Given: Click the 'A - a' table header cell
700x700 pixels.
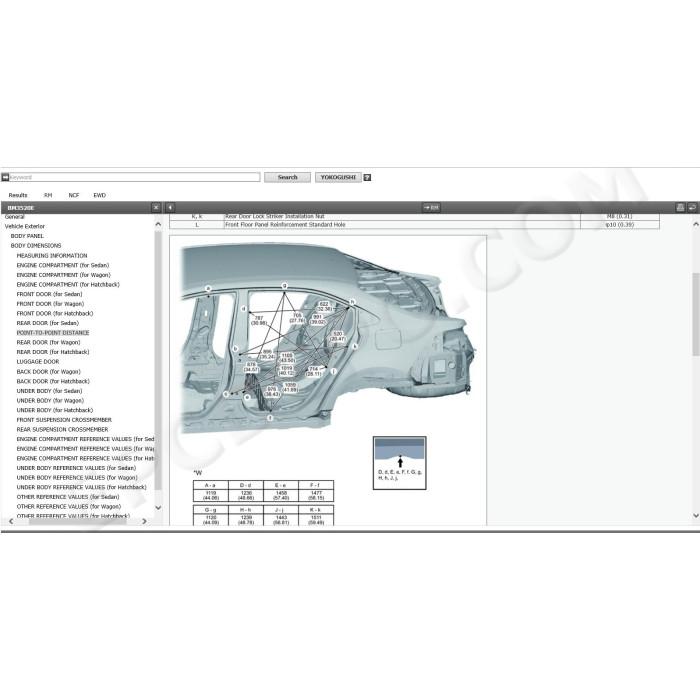Looking at the screenshot, I should (x=211, y=485).
